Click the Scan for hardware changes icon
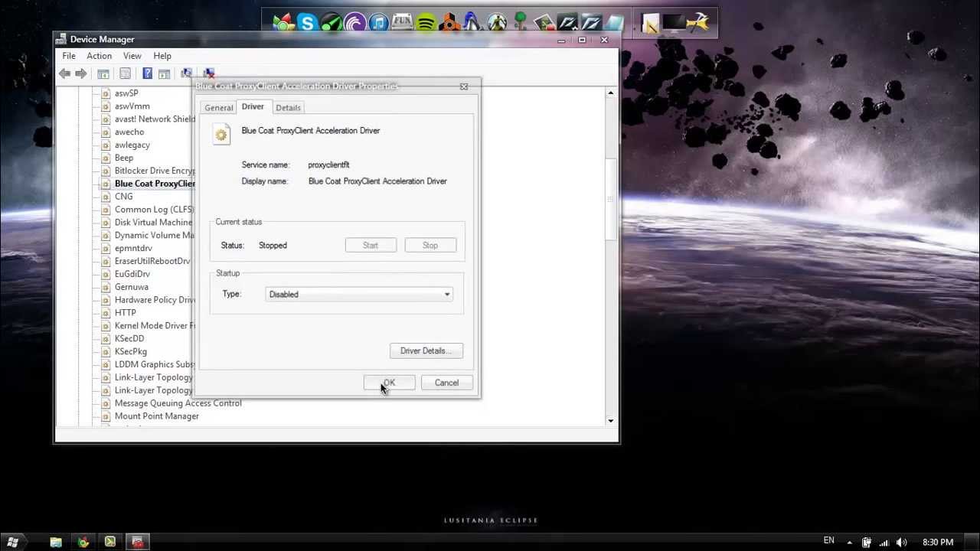This screenshot has height=551, width=980. tap(186, 73)
